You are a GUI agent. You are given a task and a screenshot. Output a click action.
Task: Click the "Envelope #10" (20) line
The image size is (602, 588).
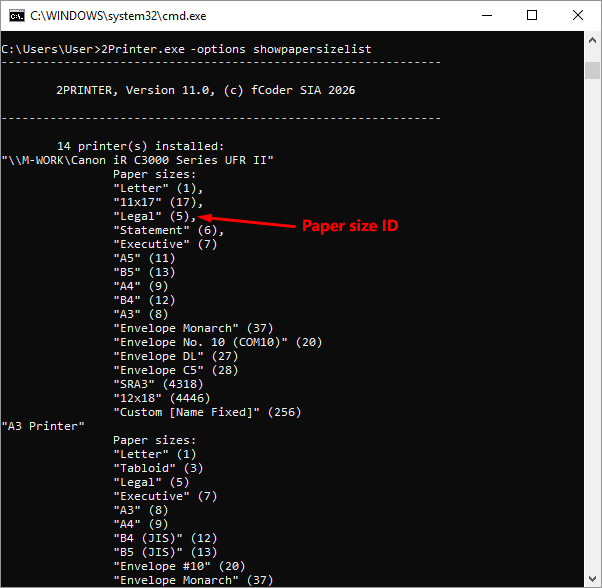179,567
